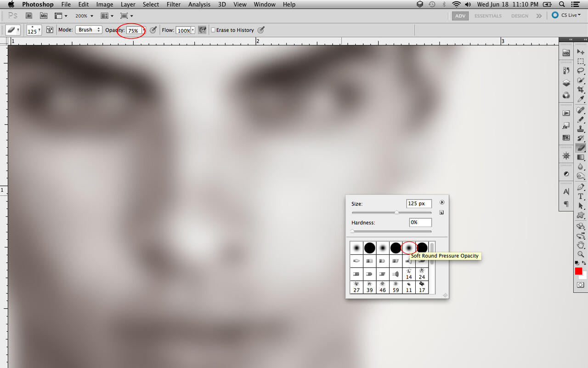Toggle Quick Mask mode
This screenshot has width=588, height=368.
pos(581,285)
